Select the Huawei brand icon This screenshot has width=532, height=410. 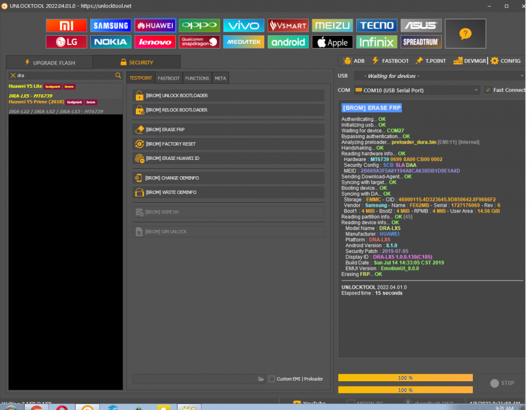point(155,25)
